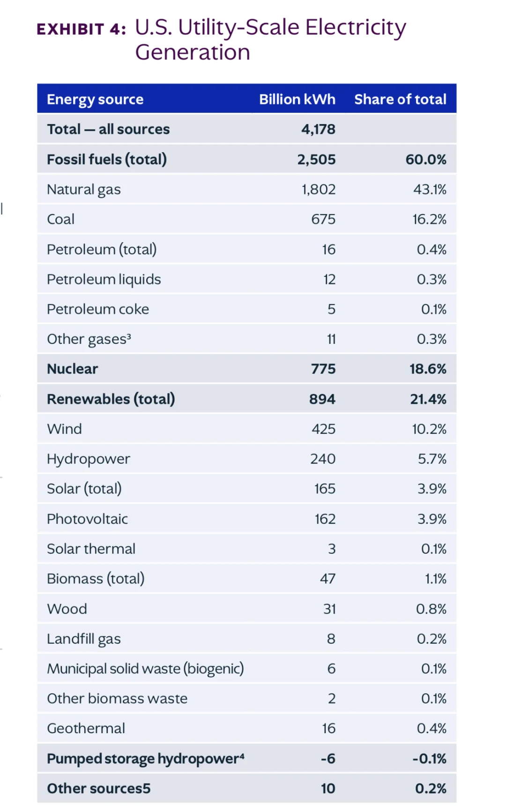Click the Renewables (total) share 21.4%
The image size is (506, 812).
click(x=428, y=399)
